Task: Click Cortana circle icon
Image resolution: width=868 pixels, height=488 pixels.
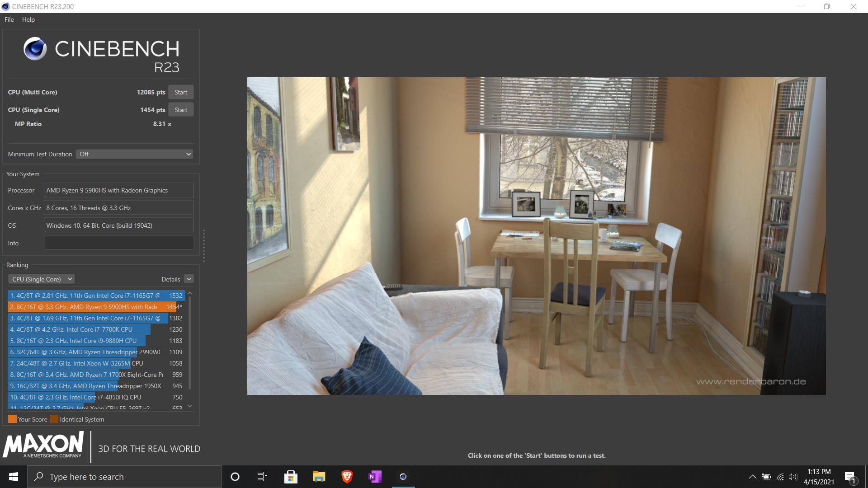Action: [235, 477]
